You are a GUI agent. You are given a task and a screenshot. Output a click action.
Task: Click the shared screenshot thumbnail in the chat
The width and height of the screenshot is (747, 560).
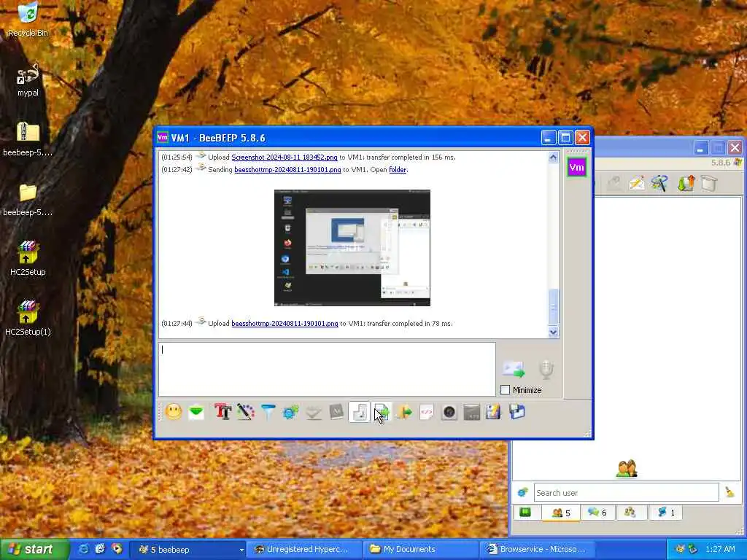pyautogui.click(x=352, y=248)
